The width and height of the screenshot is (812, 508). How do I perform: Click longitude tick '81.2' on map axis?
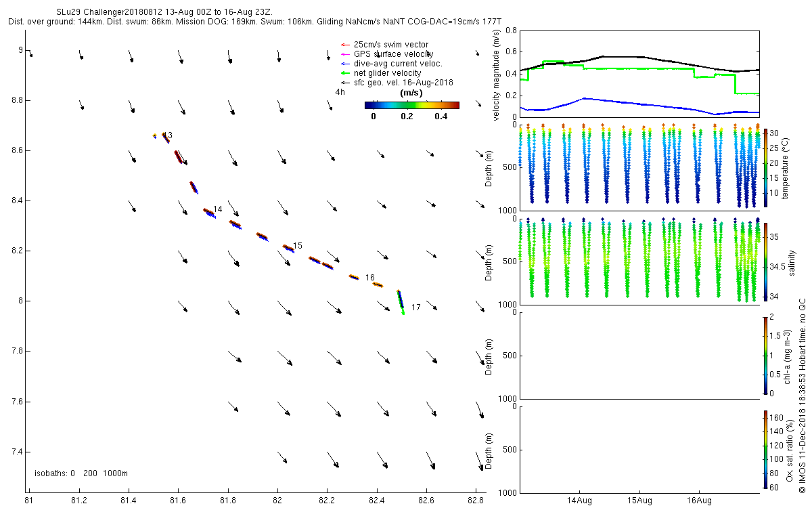78,501
